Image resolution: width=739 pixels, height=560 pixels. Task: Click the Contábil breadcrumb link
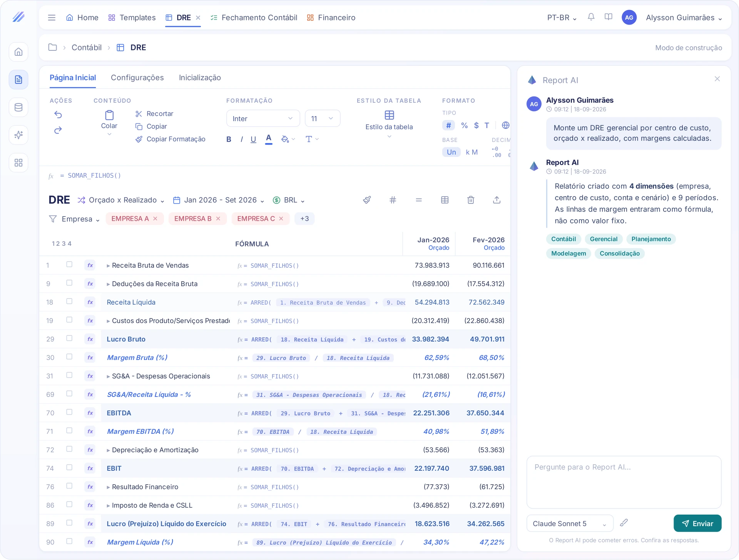[x=87, y=48]
